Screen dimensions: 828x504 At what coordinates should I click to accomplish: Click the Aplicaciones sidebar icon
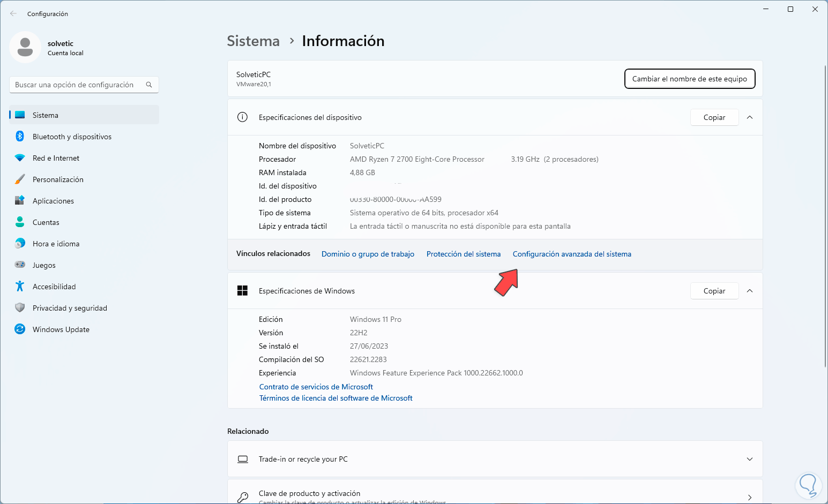point(20,201)
